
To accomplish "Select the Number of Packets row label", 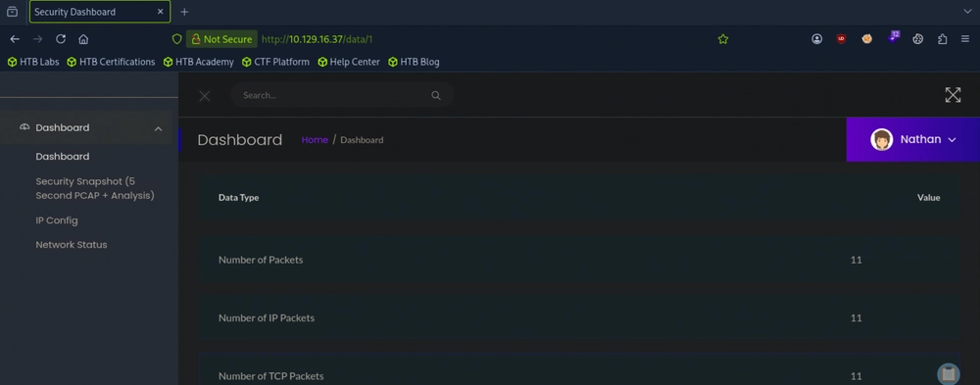I will (x=261, y=260).
